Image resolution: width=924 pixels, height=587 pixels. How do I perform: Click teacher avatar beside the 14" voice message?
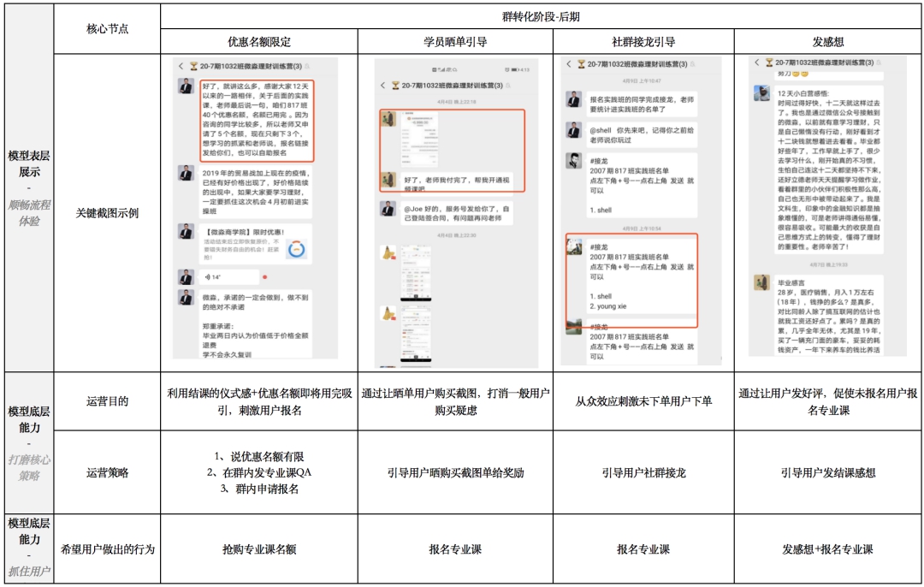186,276
